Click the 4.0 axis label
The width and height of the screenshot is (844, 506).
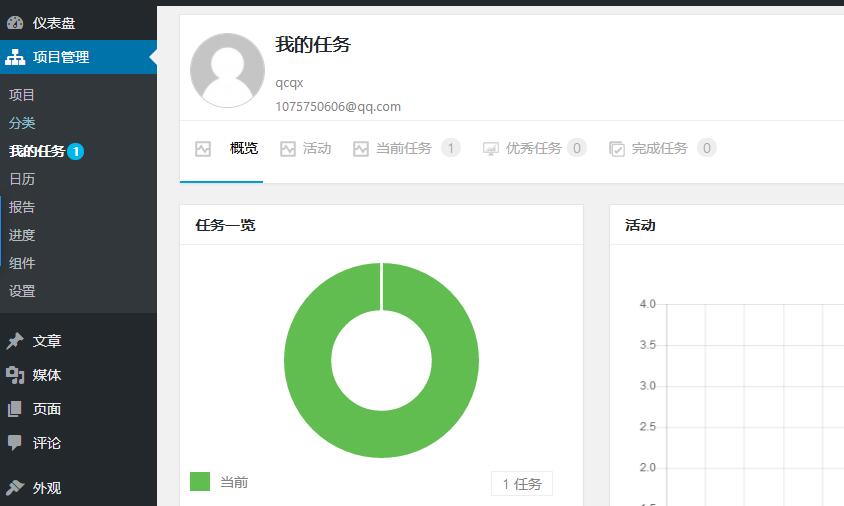[648, 304]
